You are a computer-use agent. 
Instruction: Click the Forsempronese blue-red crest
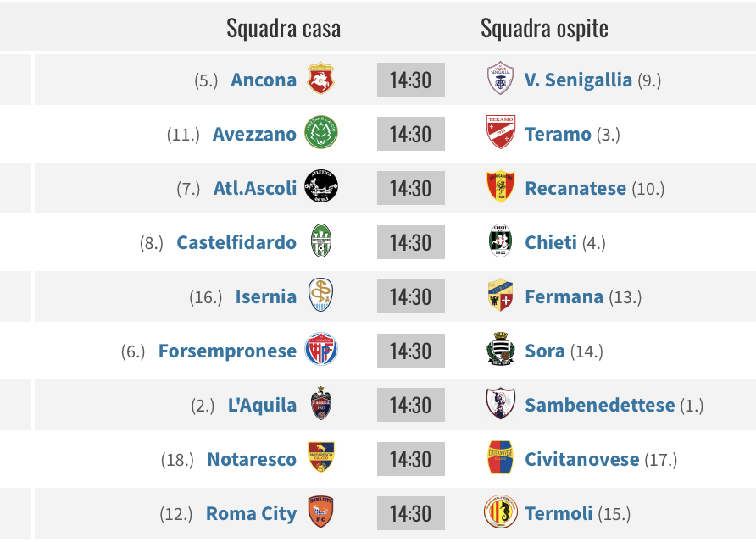321,350
